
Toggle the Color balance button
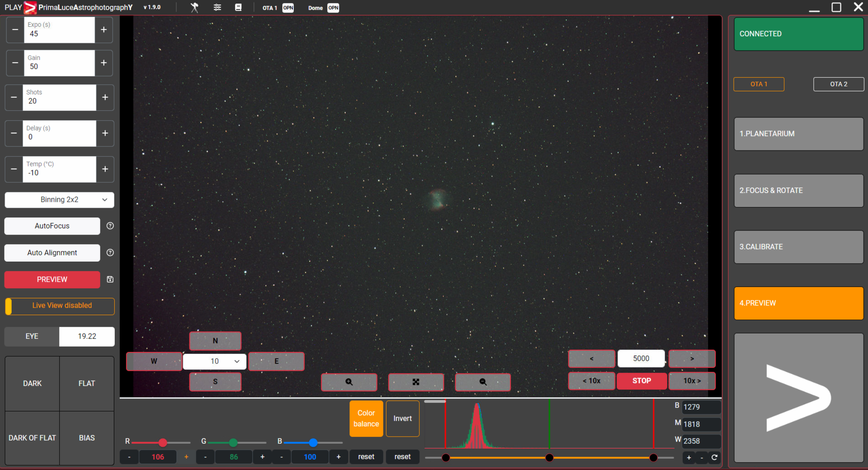click(366, 418)
